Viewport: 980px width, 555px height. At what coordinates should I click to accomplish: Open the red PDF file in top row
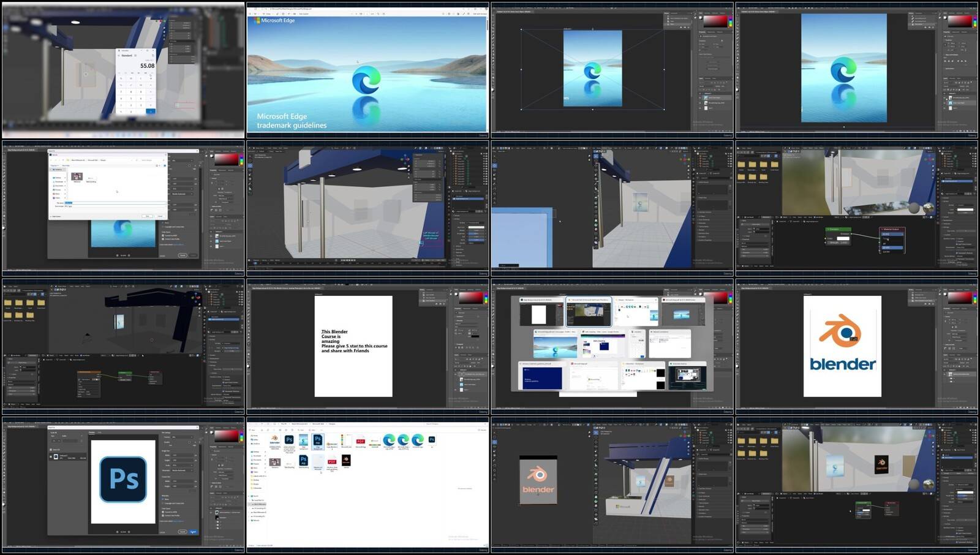360,441
